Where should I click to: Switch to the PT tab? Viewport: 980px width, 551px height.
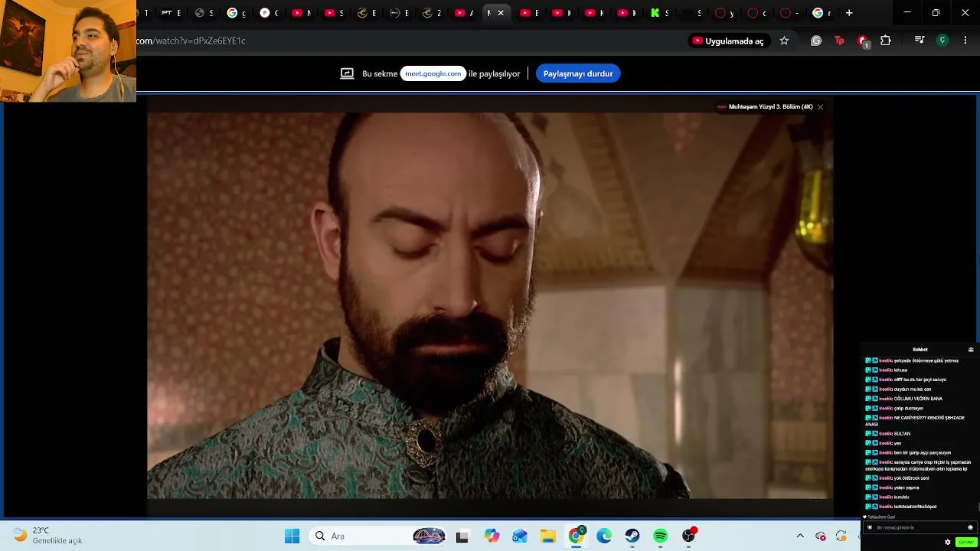pyautogui.click(x=171, y=13)
